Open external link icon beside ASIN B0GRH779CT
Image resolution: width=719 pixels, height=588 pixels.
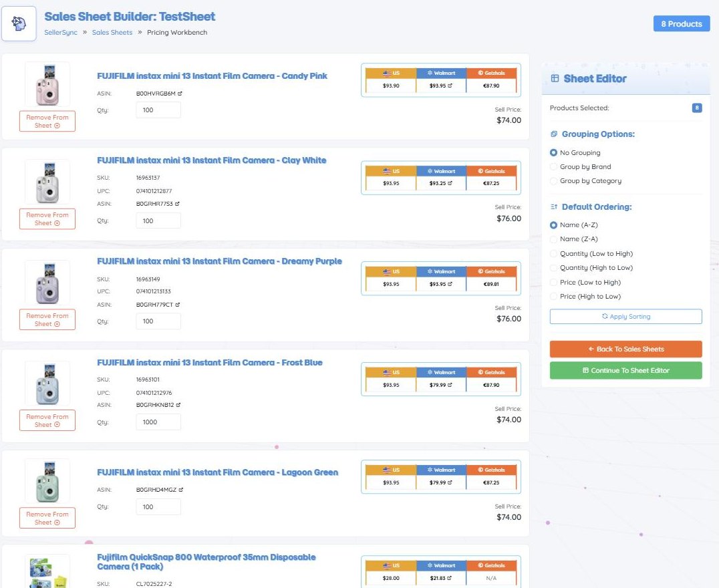pyautogui.click(x=178, y=305)
